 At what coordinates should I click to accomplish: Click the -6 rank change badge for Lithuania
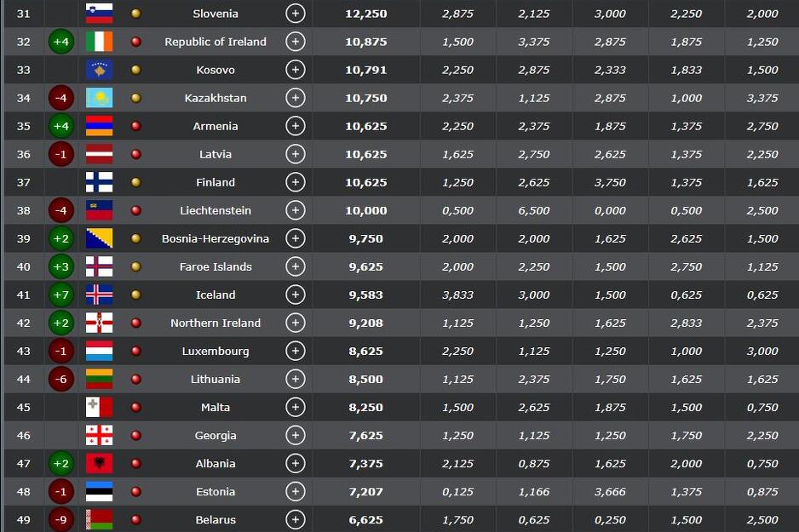(x=60, y=379)
